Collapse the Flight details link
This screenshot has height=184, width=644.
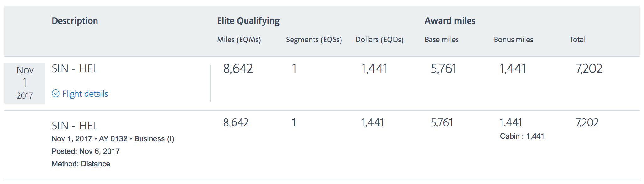(x=85, y=94)
